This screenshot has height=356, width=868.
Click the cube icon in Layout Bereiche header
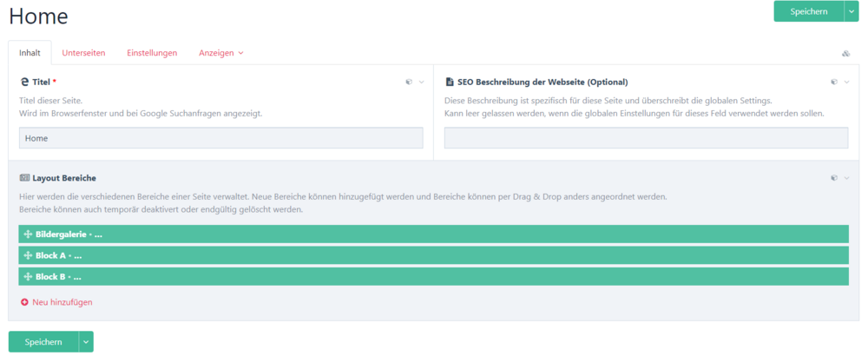[x=834, y=178]
